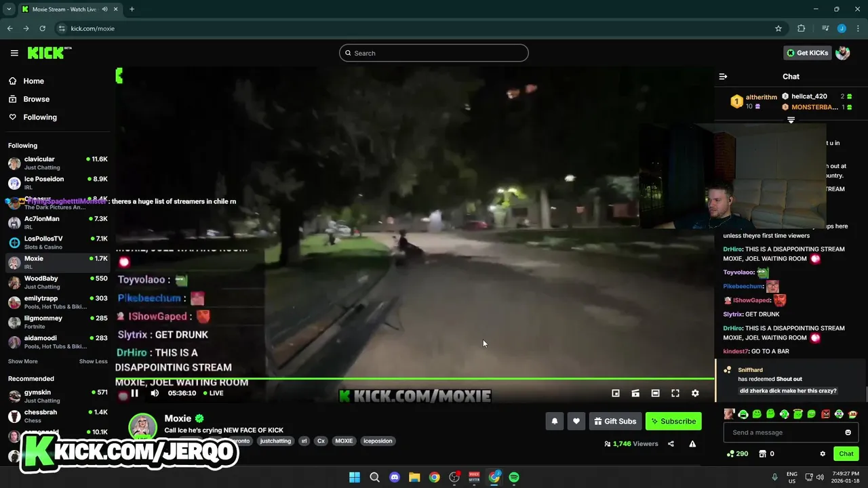The width and height of the screenshot is (868, 488).
Task: Pause the live stream
Action: pos(134,393)
